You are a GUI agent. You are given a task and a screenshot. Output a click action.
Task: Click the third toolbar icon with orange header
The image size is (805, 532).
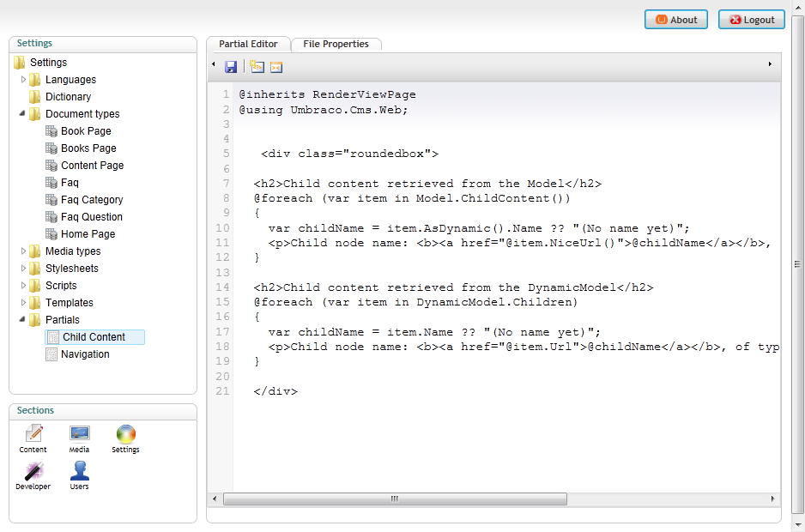(x=276, y=67)
